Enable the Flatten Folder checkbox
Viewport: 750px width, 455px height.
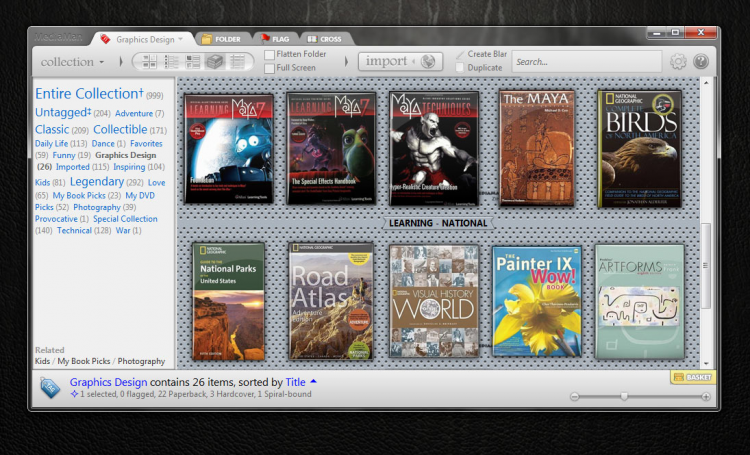click(x=269, y=55)
